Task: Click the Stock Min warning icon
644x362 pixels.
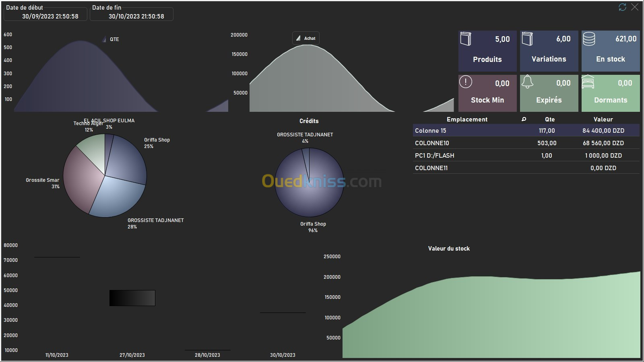Action: [466, 82]
